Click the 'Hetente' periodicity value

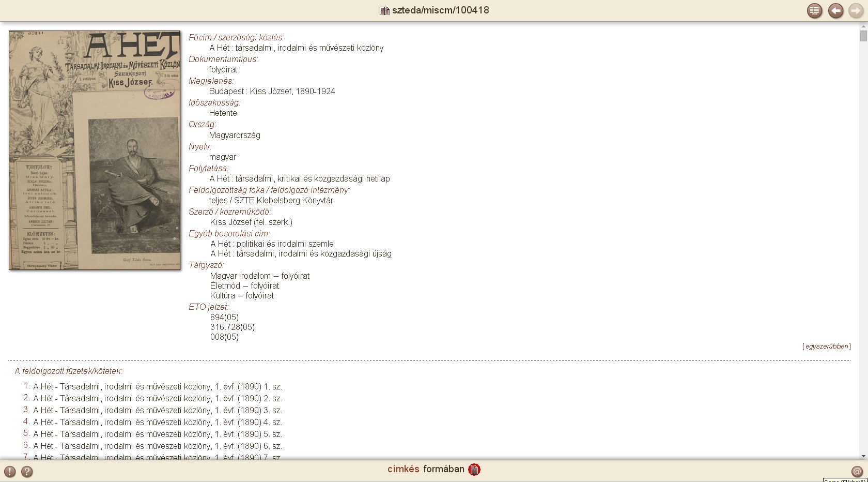coord(223,113)
